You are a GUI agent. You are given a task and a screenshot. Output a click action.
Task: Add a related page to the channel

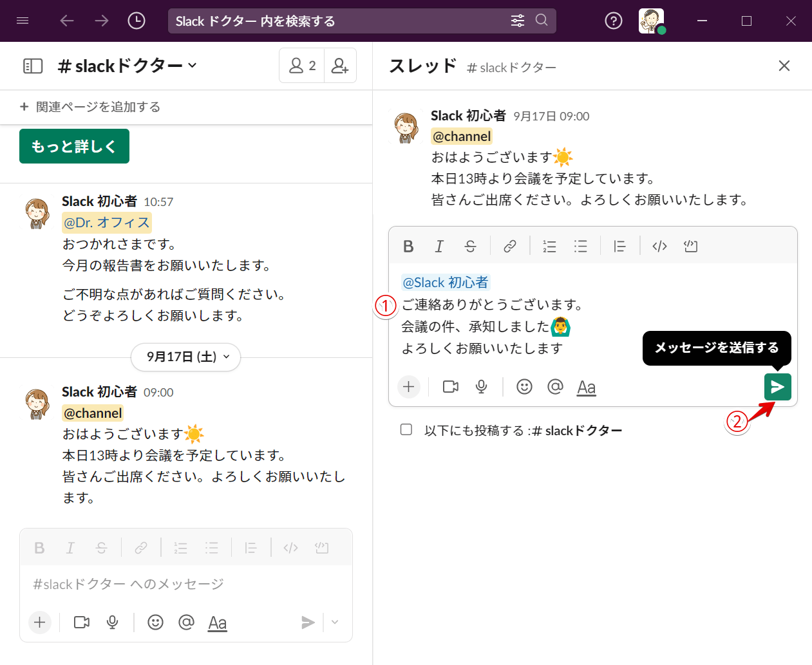click(90, 107)
